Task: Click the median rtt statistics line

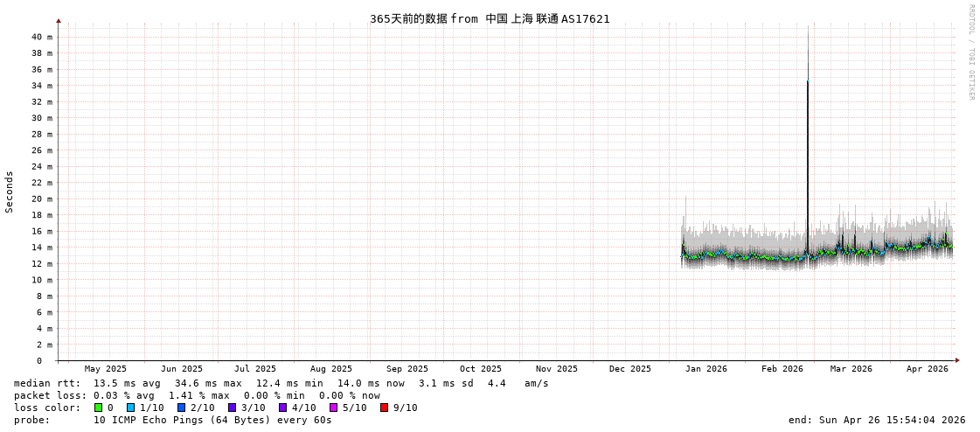Action: [x=281, y=383]
